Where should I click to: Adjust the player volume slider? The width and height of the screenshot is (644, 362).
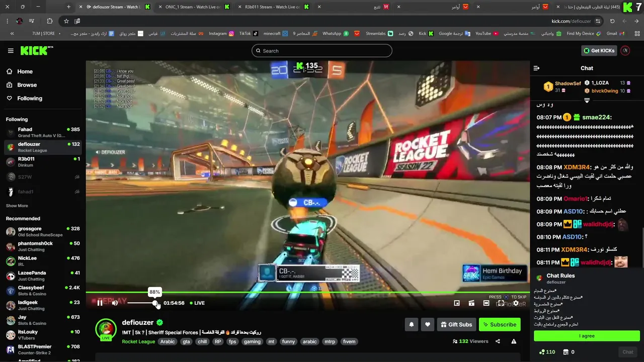[x=142, y=303]
